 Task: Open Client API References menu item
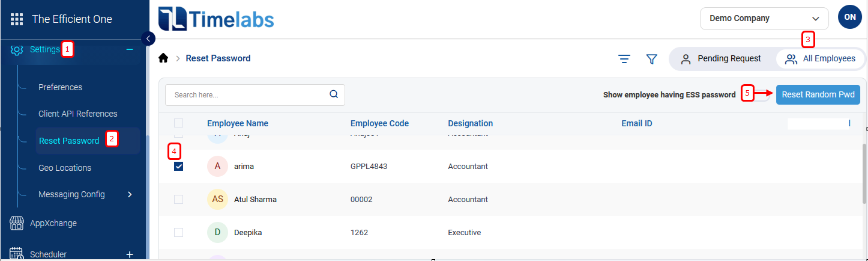78,114
